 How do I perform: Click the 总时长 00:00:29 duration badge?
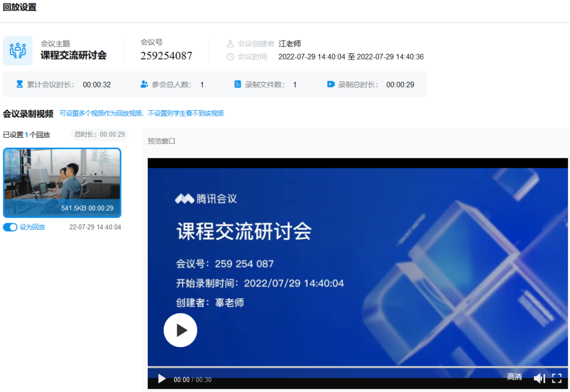click(99, 135)
